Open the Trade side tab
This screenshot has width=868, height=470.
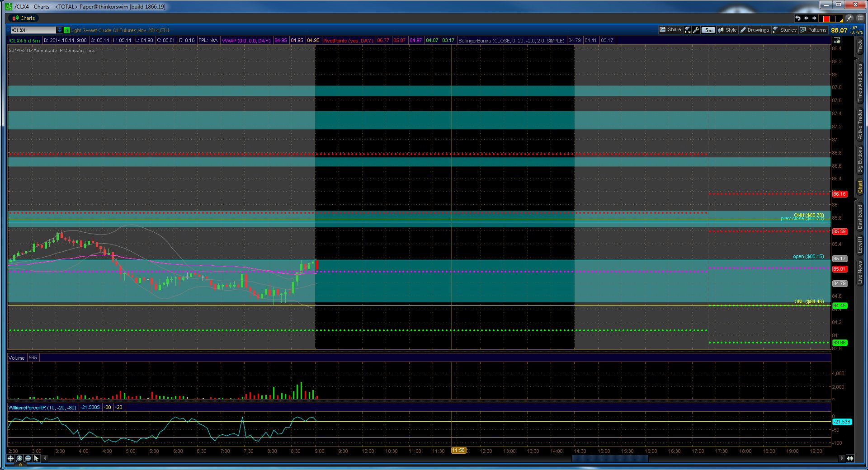point(859,46)
